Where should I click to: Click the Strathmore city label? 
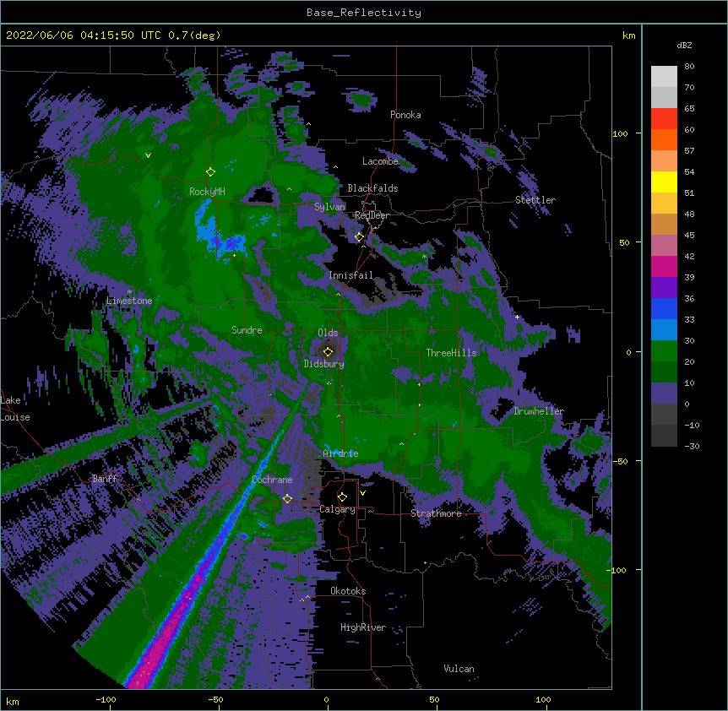[x=436, y=513]
